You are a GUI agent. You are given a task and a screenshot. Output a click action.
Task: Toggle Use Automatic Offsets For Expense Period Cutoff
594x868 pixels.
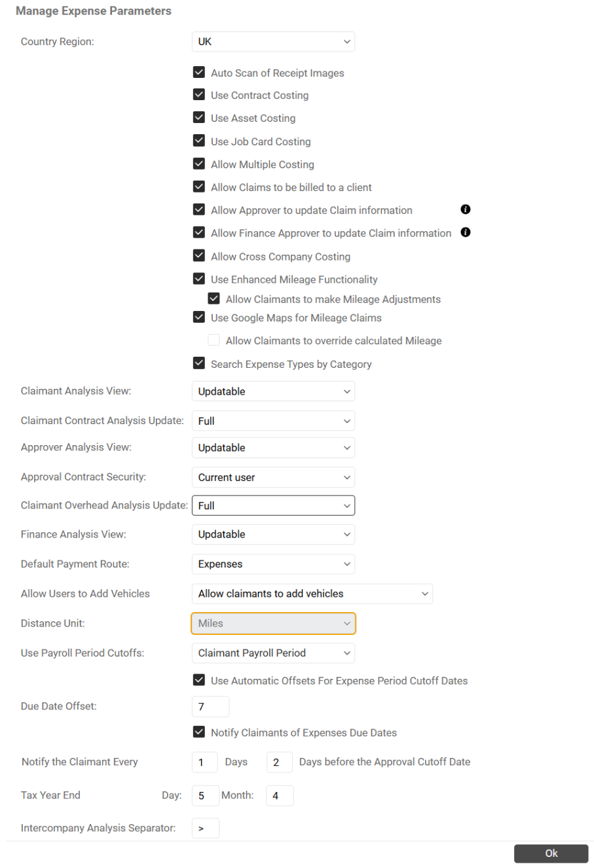(x=199, y=679)
